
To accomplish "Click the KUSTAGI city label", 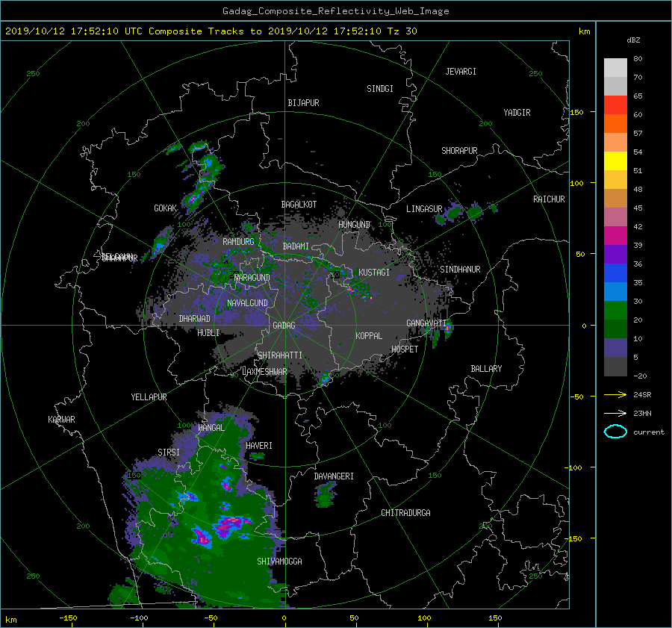I will (374, 273).
